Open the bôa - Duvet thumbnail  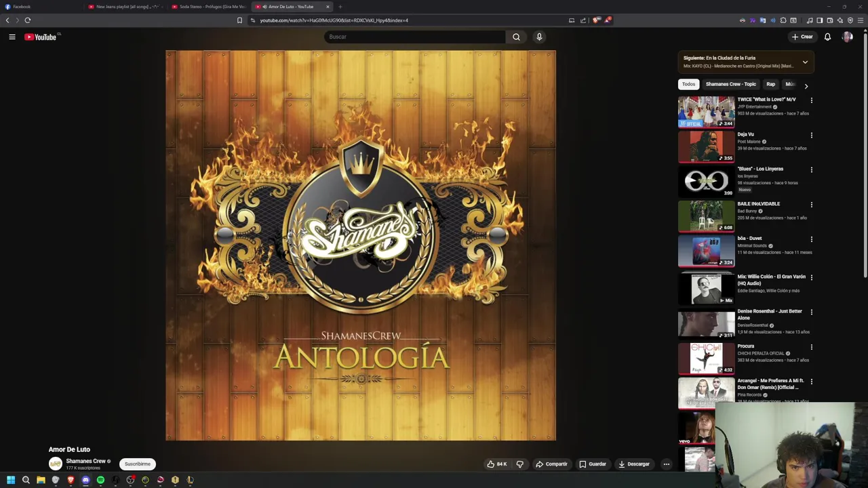706,251
